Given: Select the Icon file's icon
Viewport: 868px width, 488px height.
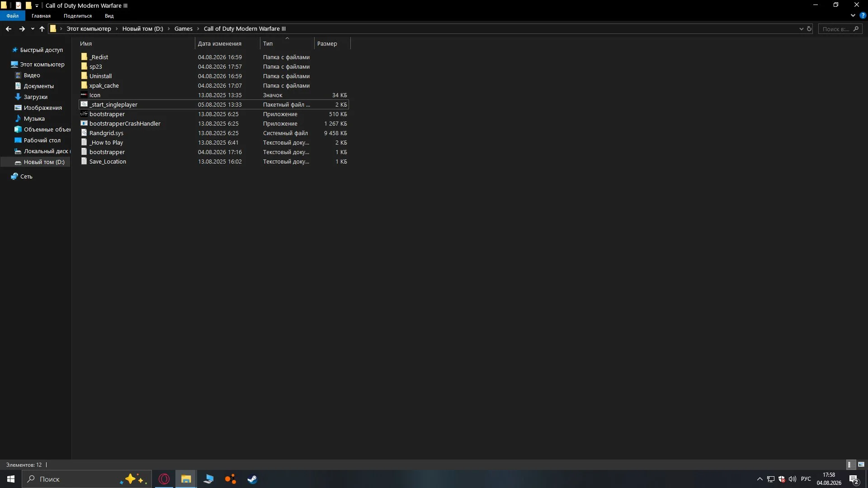Looking at the screenshot, I should coord(84,95).
